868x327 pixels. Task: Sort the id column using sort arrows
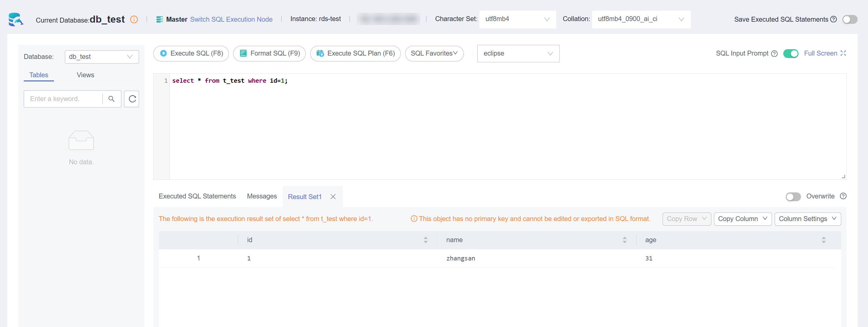[x=425, y=240]
